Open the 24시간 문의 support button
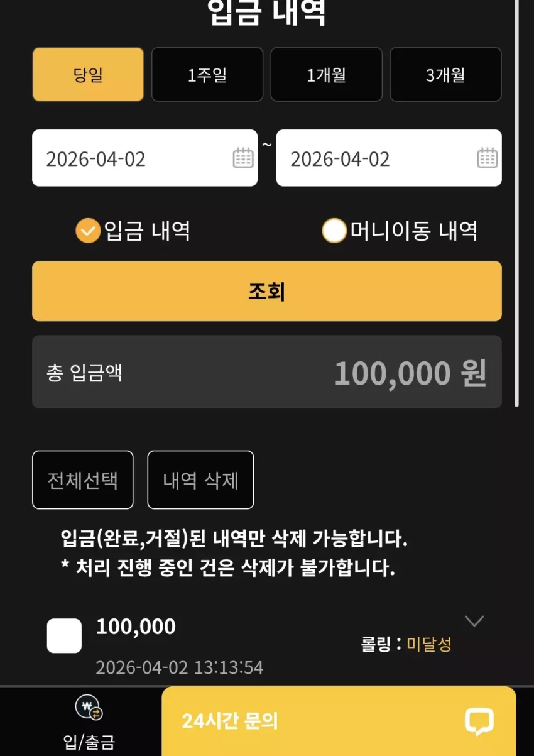 click(339, 721)
